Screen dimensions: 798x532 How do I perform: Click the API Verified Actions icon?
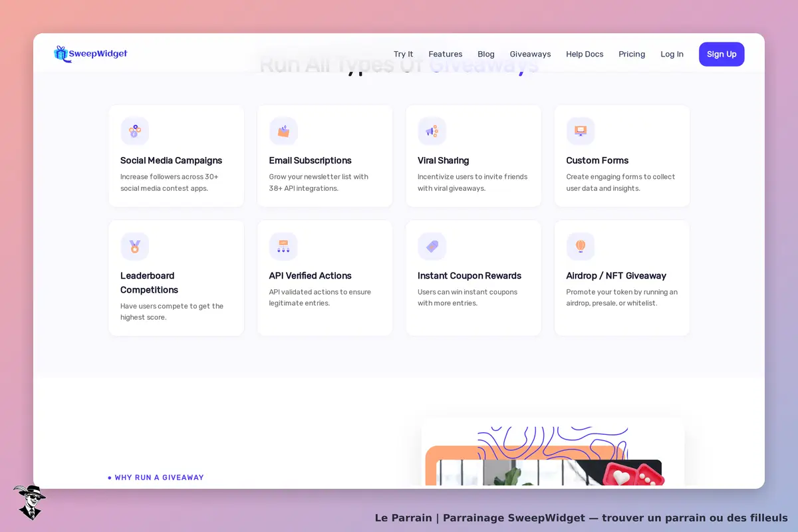[x=283, y=246]
